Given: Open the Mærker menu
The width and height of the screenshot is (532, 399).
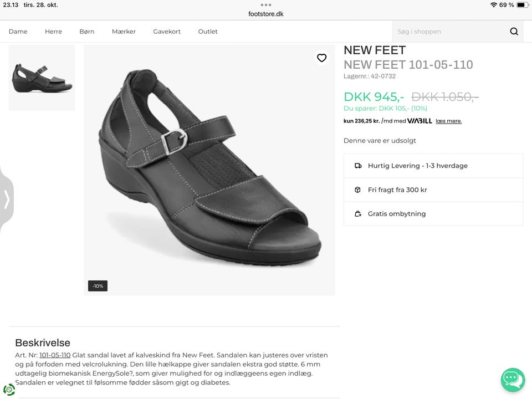Looking at the screenshot, I should pyautogui.click(x=124, y=32).
